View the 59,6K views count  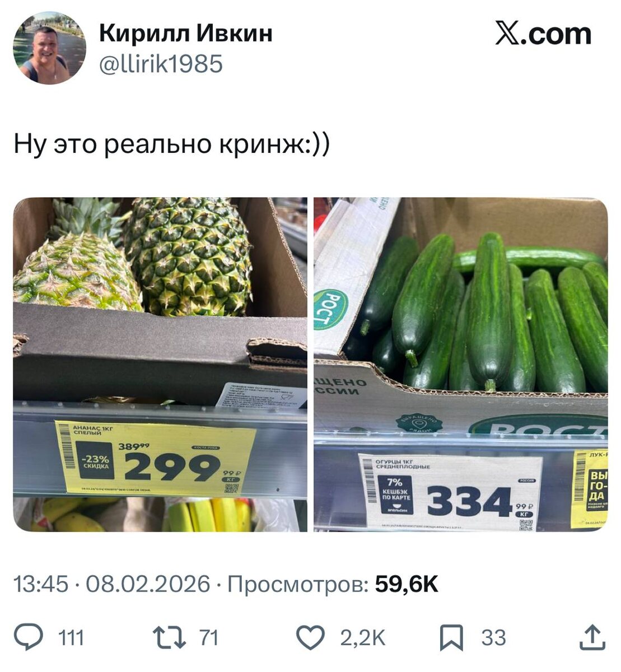(x=407, y=585)
